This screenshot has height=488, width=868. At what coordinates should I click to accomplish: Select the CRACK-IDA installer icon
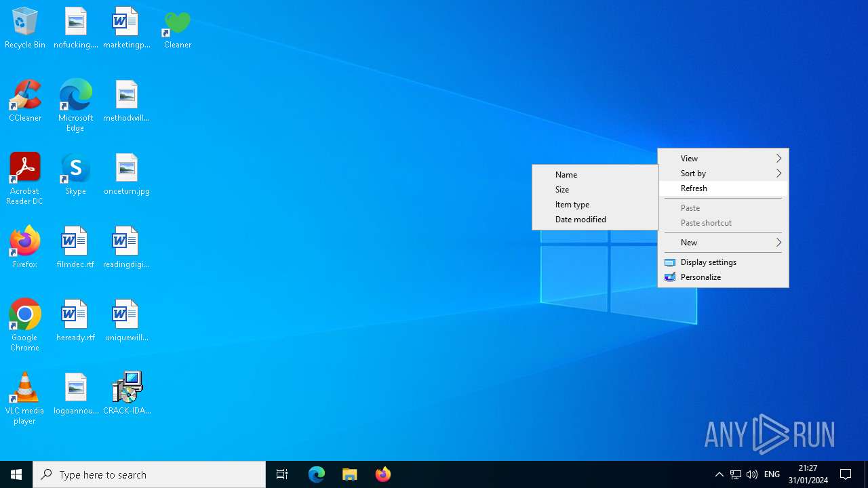(127, 394)
